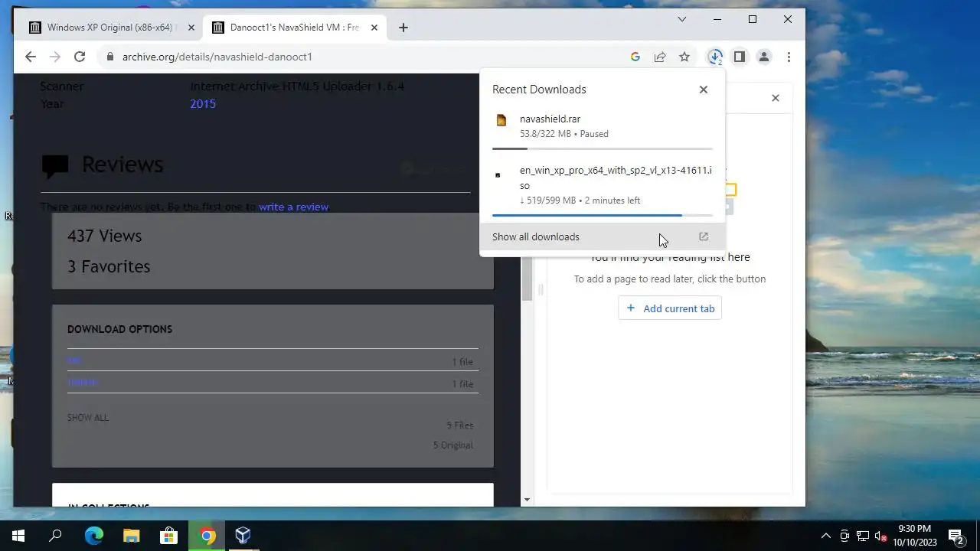The height and width of the screenshot is (551, 980).
Task: Open tab search chevron in title bar
Action: [682, 19]
